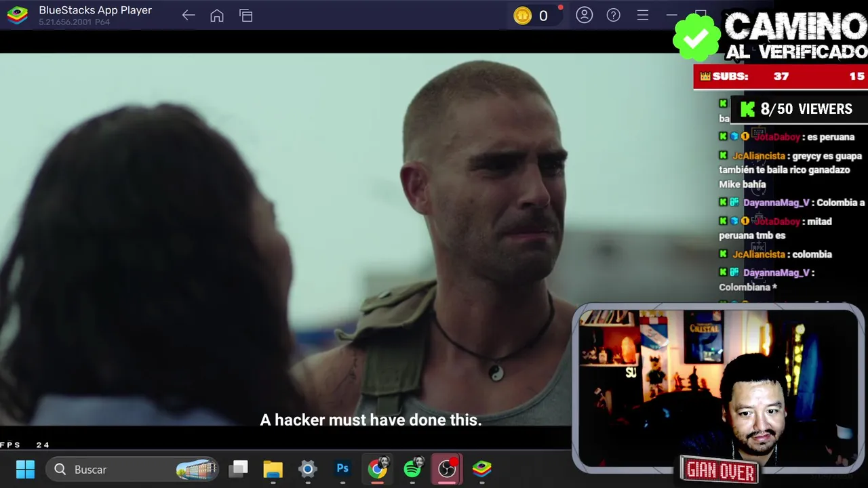Image resolution: width=868 pixels, height=488 pixels.
Task: Click the subtitle 'A hacker must have done this.'
Action: pos(371,420)
